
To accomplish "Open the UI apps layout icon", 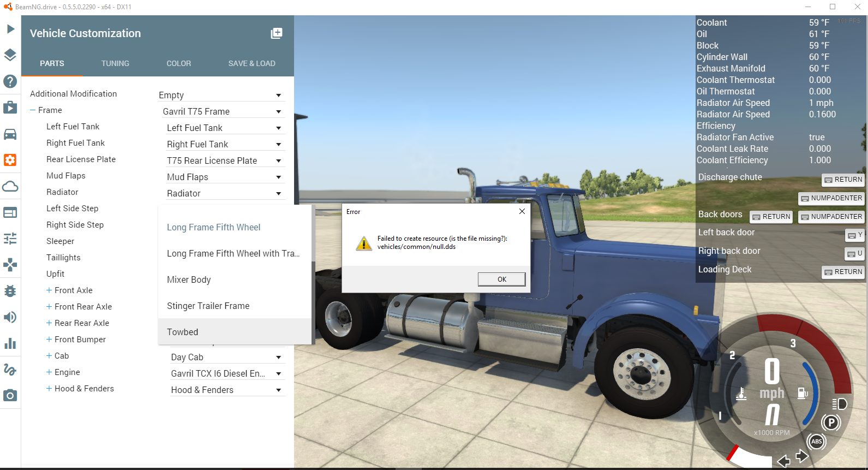I will 10,212.
